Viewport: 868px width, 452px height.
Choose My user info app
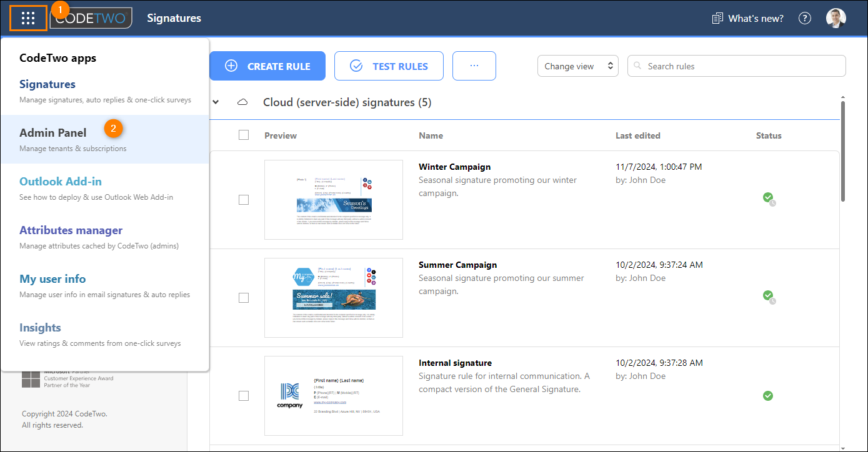105,286
